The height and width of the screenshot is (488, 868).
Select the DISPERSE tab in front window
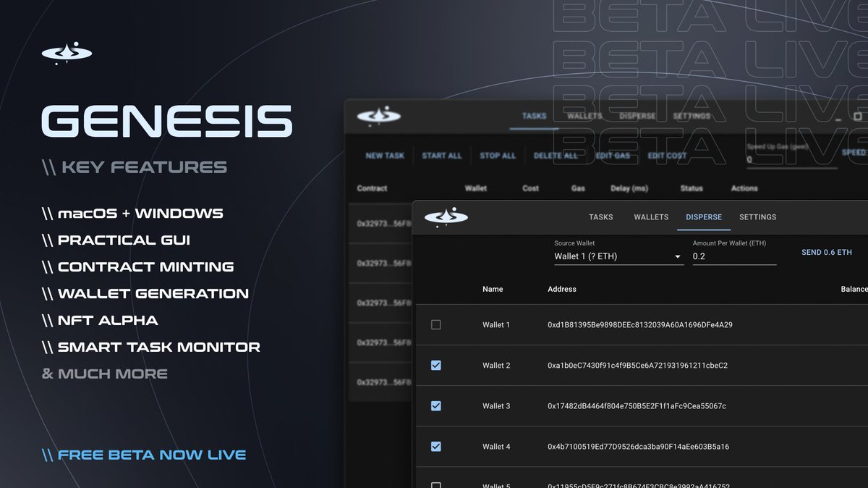[x=704, y=217]
